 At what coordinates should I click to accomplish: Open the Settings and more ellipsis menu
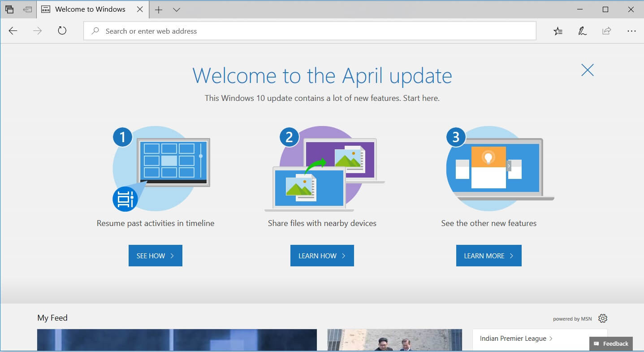pyautogui.click(x=631, y=31)
